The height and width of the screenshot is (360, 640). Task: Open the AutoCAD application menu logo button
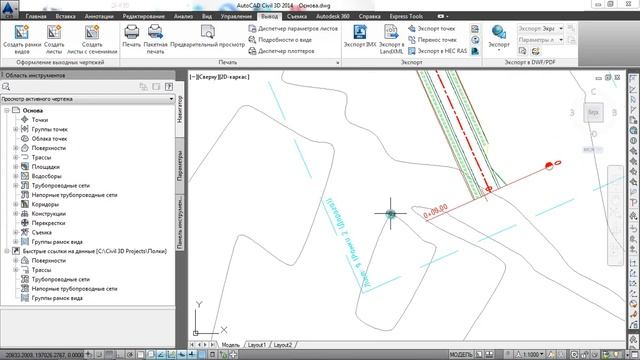pyautogui.click(x=9, y=9)
